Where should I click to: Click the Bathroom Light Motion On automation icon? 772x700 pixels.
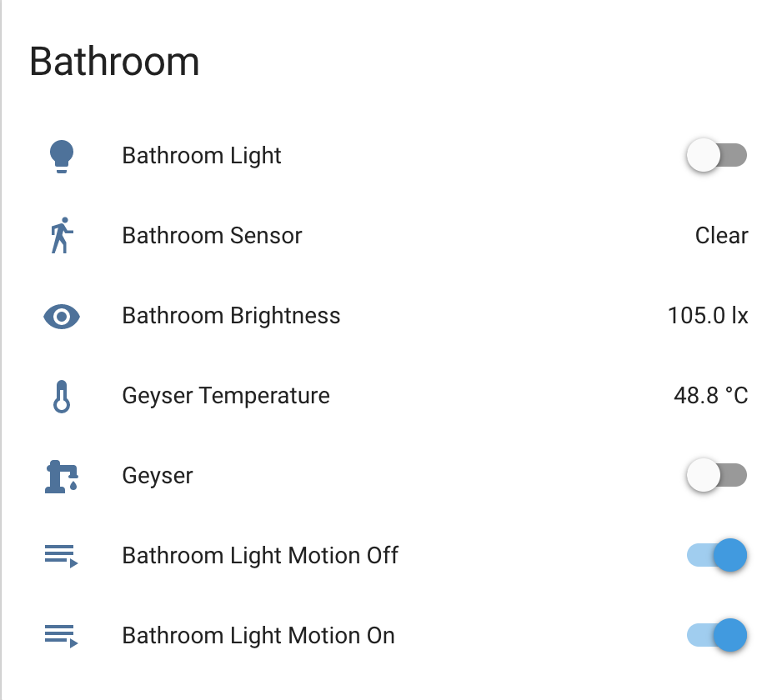[x=61, y=635]
